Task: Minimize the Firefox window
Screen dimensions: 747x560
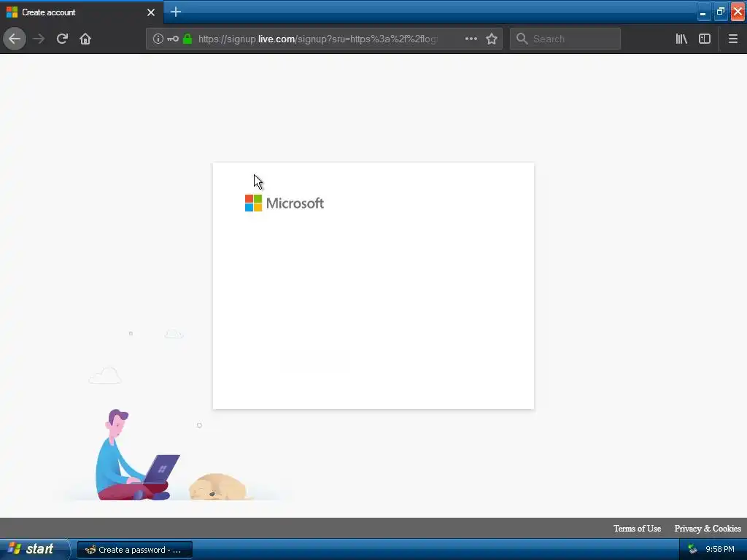Action: click(703, 12)
